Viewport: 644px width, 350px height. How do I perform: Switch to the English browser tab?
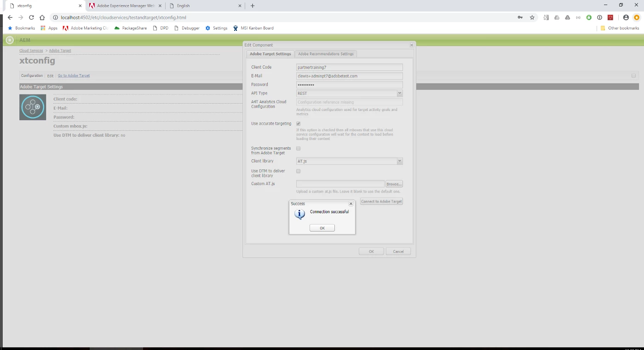pyautogui.click(x=206, y=6)
